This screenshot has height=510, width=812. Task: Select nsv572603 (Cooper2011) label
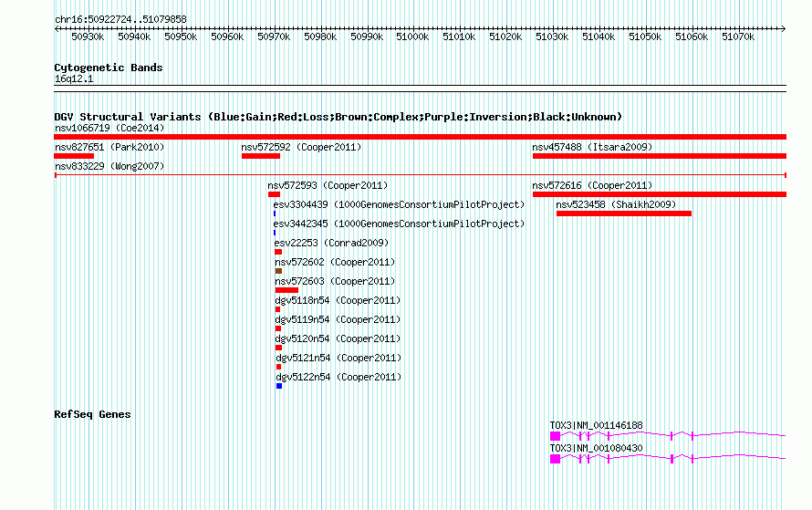click(x=335, y=281)
